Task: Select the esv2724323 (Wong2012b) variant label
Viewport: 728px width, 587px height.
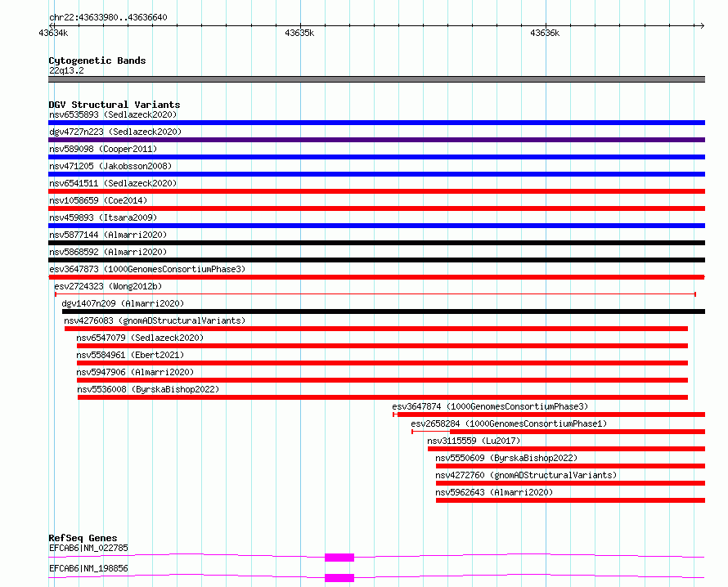Action: click(x=108, y=286)
